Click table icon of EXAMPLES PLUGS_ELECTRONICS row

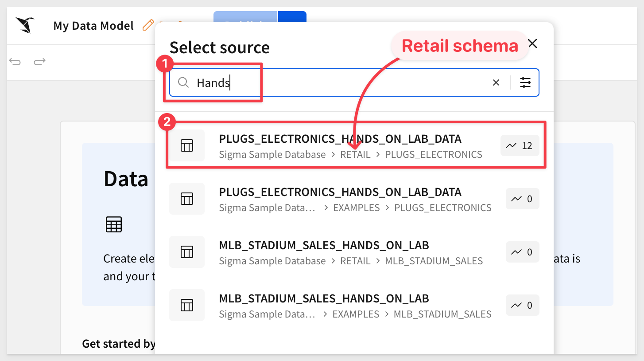tap(187, 199)
